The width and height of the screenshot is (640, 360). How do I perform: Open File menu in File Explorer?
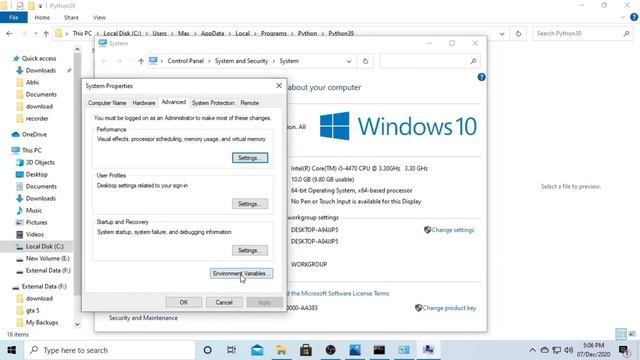[x=13, y=18]
